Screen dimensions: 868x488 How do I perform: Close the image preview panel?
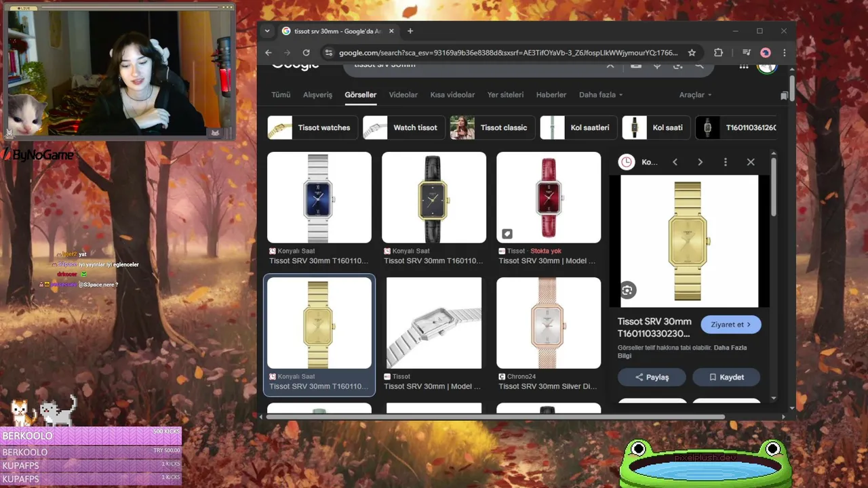click(751, 162)
